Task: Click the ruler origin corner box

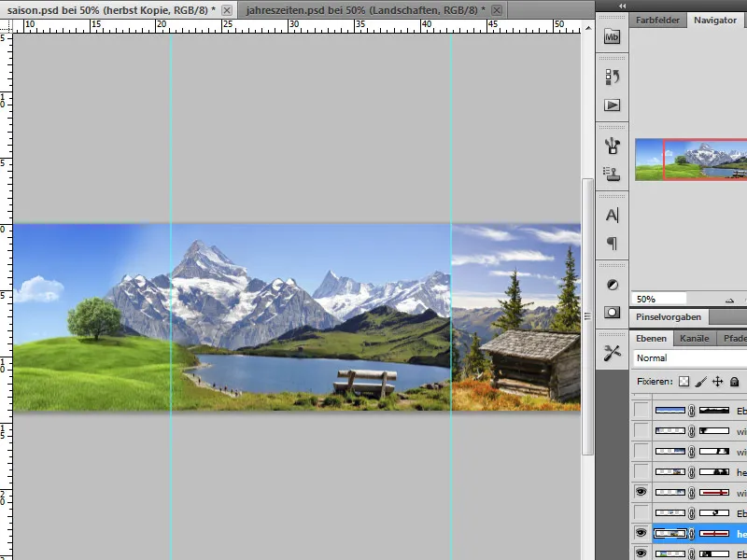Action: coord(6,27)
